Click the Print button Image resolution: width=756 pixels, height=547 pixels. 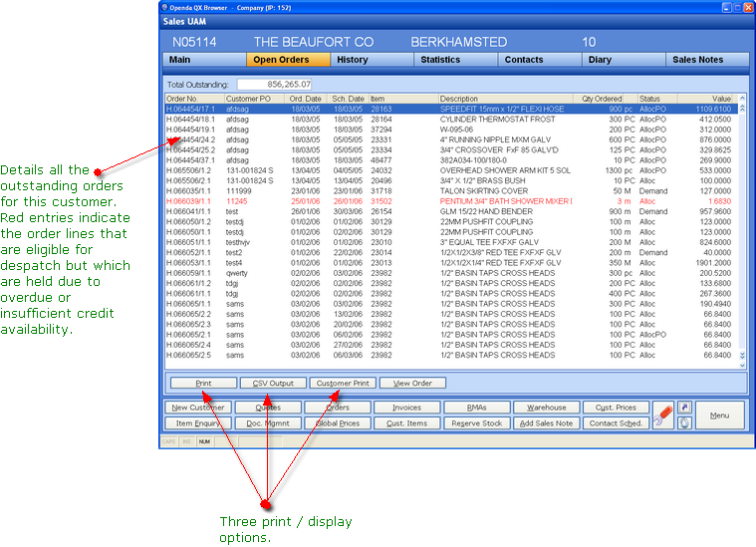pyautogui.click(x=203, y=383)
